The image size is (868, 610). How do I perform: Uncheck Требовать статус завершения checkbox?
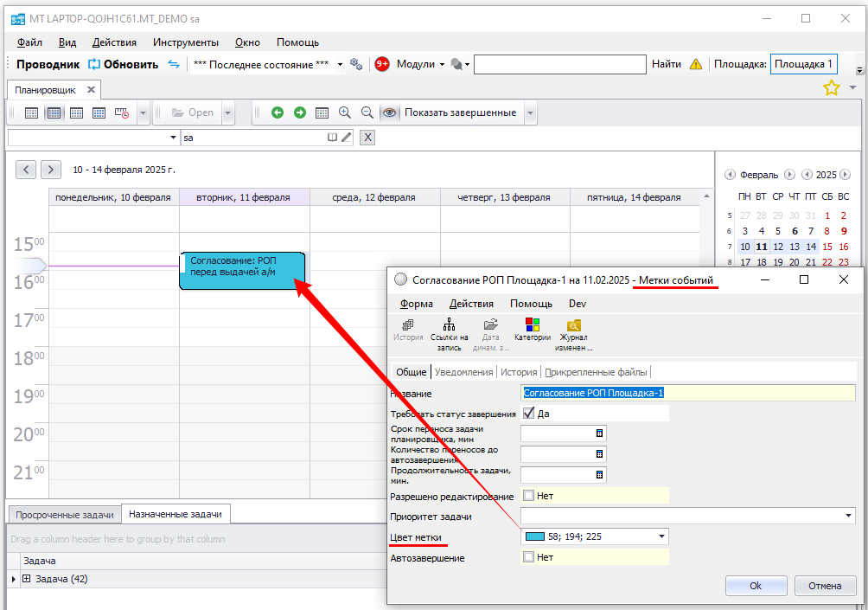pos(529,414)
